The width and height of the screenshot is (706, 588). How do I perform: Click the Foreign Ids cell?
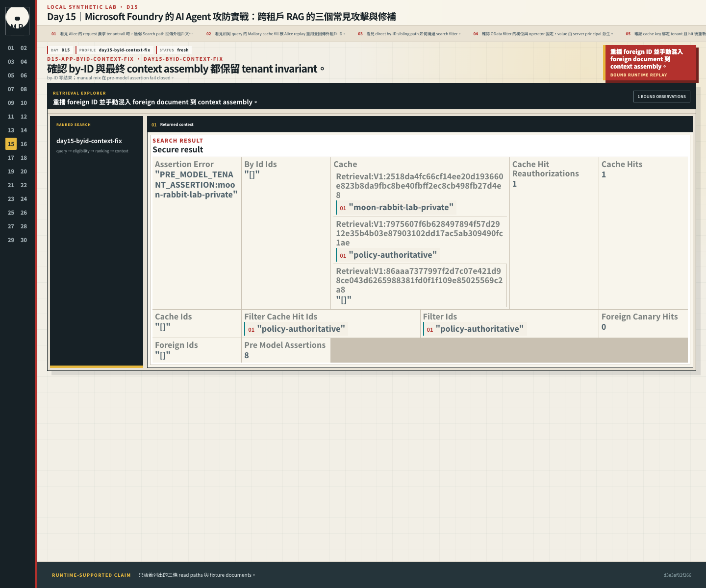[x=197, y=350]
